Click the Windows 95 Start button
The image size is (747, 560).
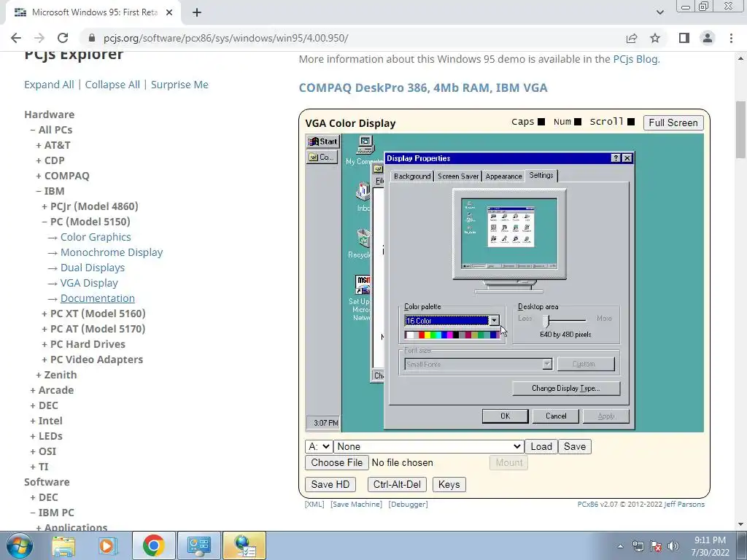[x=322, y=141]
